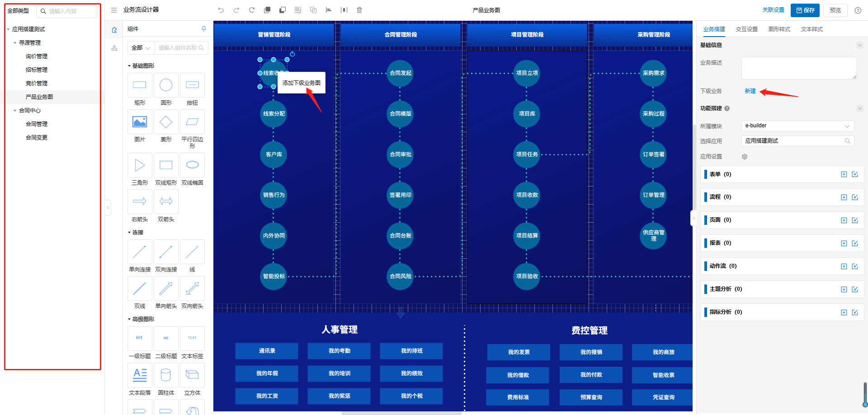
Task: Delete selection with the trash icon
Action: [359, 10]
